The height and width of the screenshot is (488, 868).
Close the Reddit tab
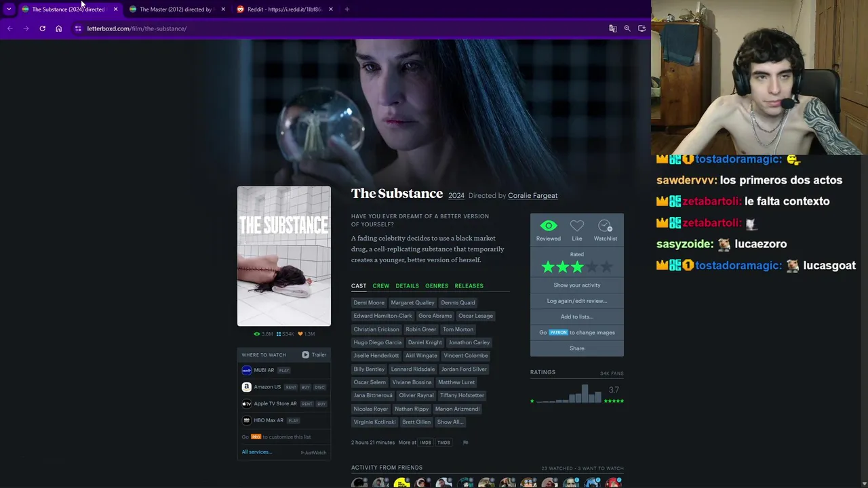[x=330, y=9]
